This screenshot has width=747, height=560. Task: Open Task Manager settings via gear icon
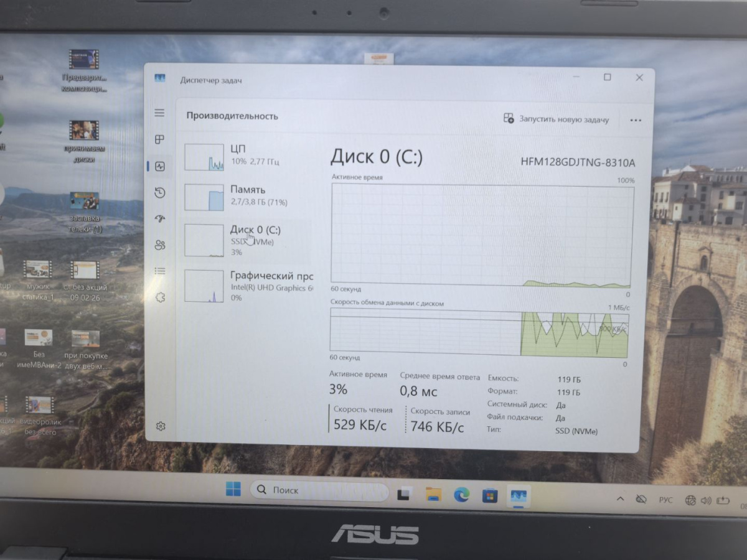click(x=160, y=426)
